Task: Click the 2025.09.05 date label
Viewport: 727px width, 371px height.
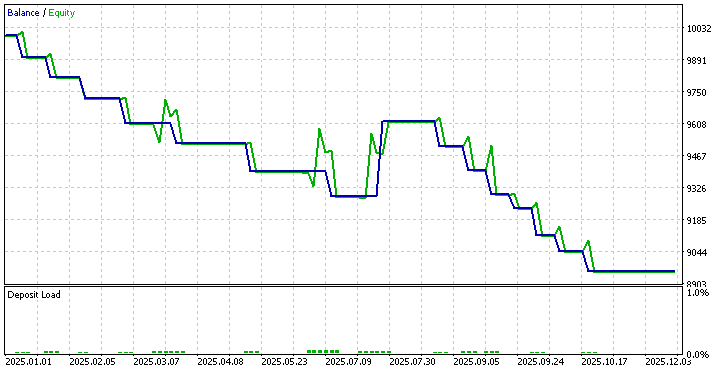Action: coord(476,362)
